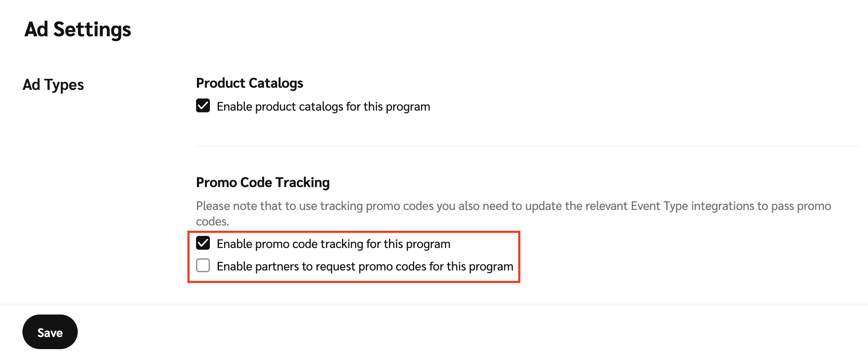Click the Ad Settings page heading
The image size is (868, 356).
[x=78, y=29]
